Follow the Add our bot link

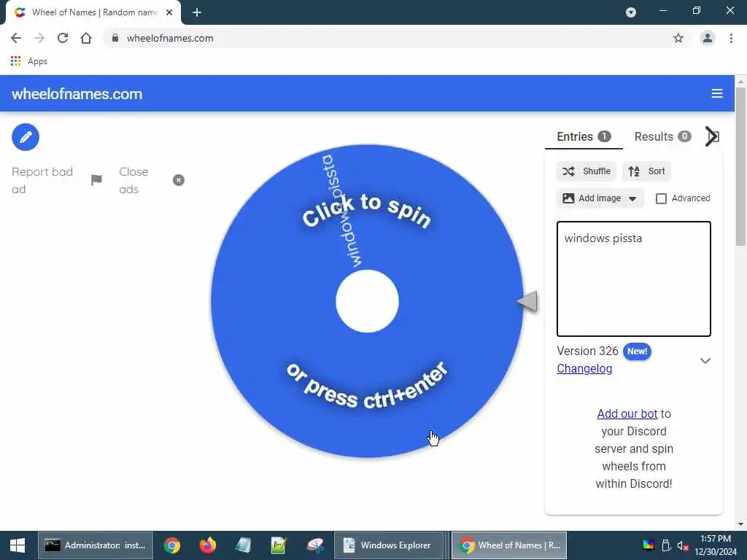click(627, 414)
